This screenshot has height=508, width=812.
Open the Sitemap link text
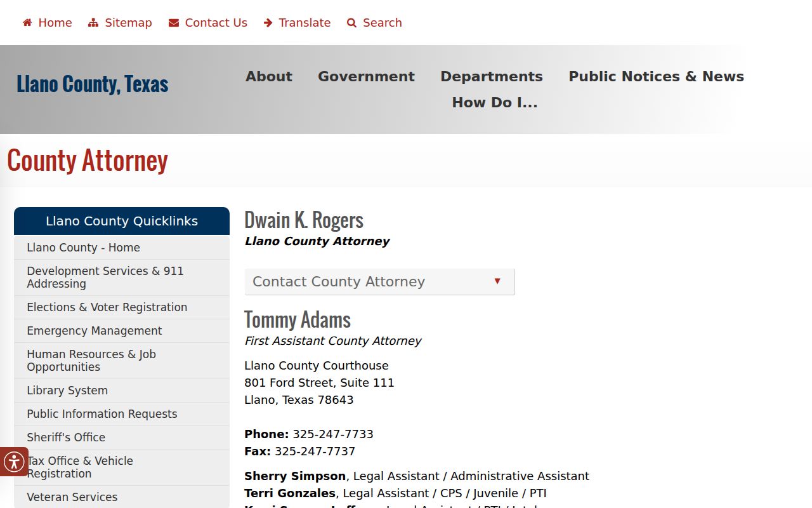tap(128, 23)
